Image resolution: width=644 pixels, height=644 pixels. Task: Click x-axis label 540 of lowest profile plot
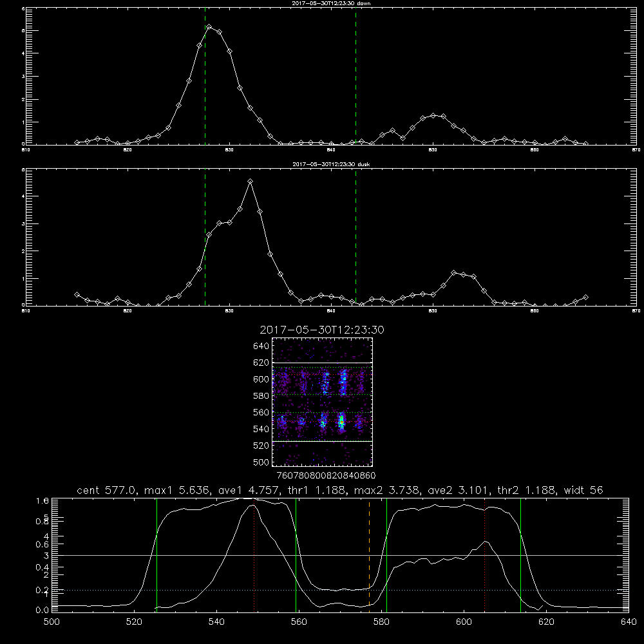(x=216, y=622)
